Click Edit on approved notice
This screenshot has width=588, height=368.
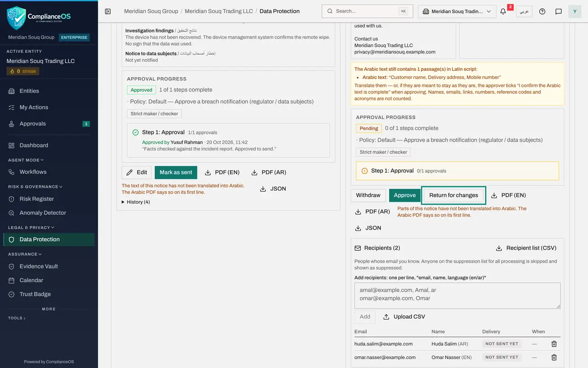(x=136, y=172)
